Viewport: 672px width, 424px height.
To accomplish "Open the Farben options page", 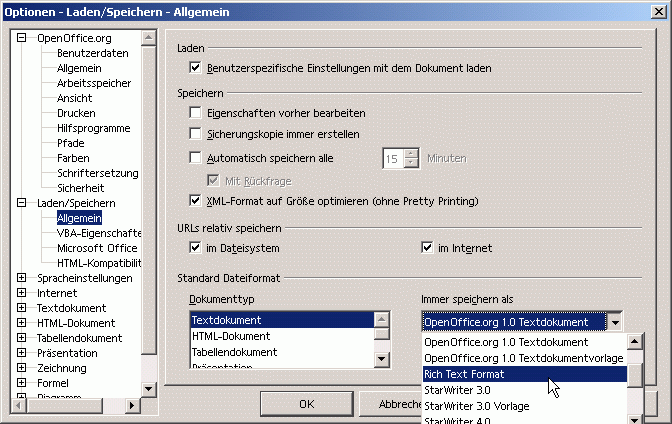I will (73, 158).
